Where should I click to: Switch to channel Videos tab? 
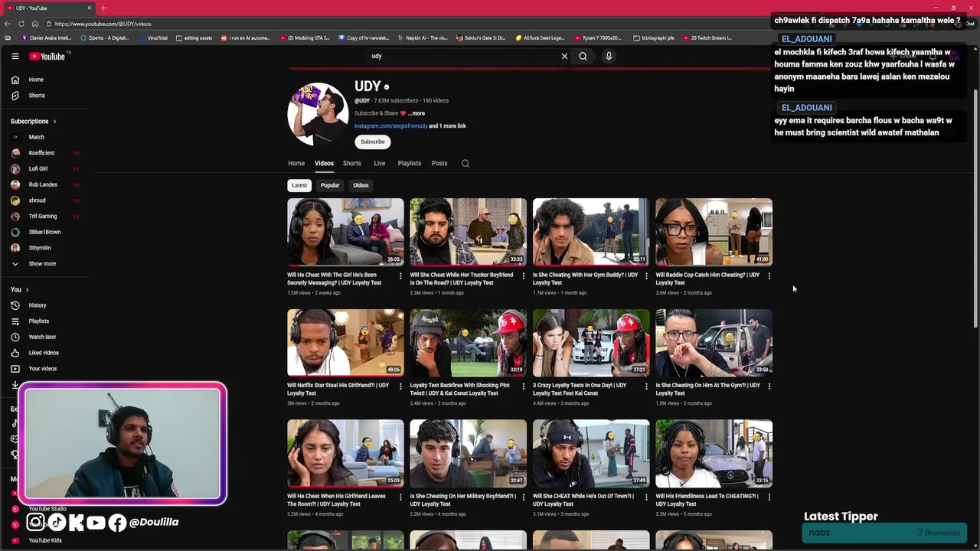point(324,163)
